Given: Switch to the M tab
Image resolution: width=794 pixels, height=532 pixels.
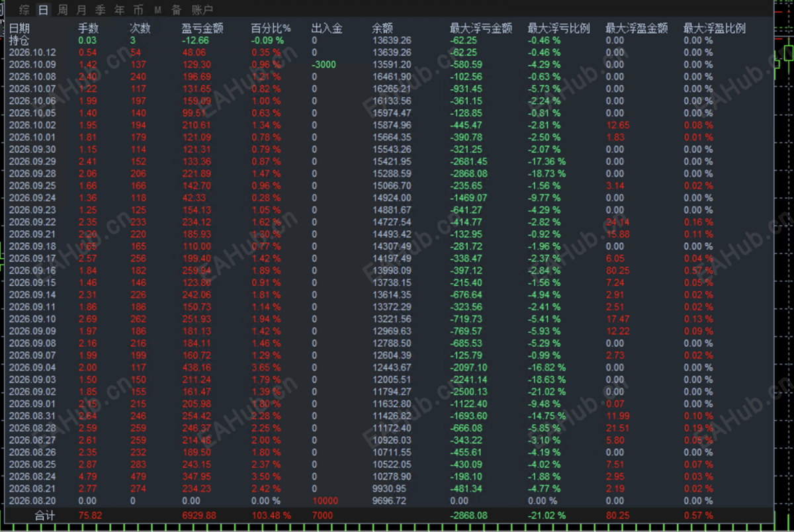Looking at the screenshot, I should pyautogui.click(x=157, y=10).
